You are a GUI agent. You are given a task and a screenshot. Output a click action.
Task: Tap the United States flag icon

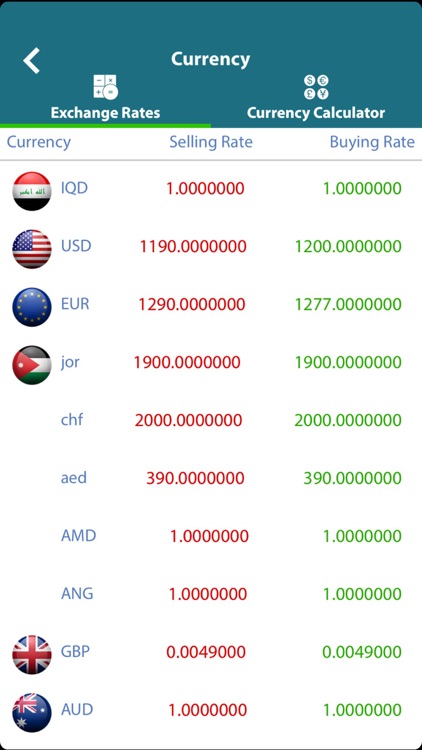(32, 249)
